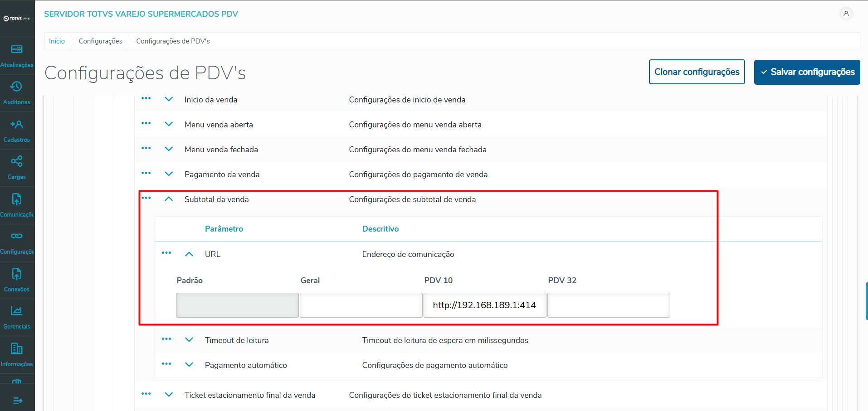Click the TOTVS logo in sidebar
Viewport: 868px width, 411px height.
[17, 19]
